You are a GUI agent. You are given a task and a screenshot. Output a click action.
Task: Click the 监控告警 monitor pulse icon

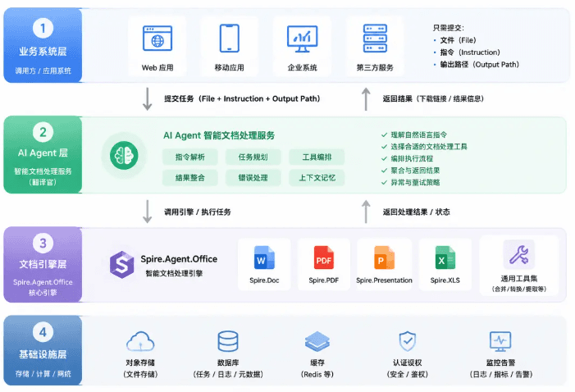coord(500,341)
